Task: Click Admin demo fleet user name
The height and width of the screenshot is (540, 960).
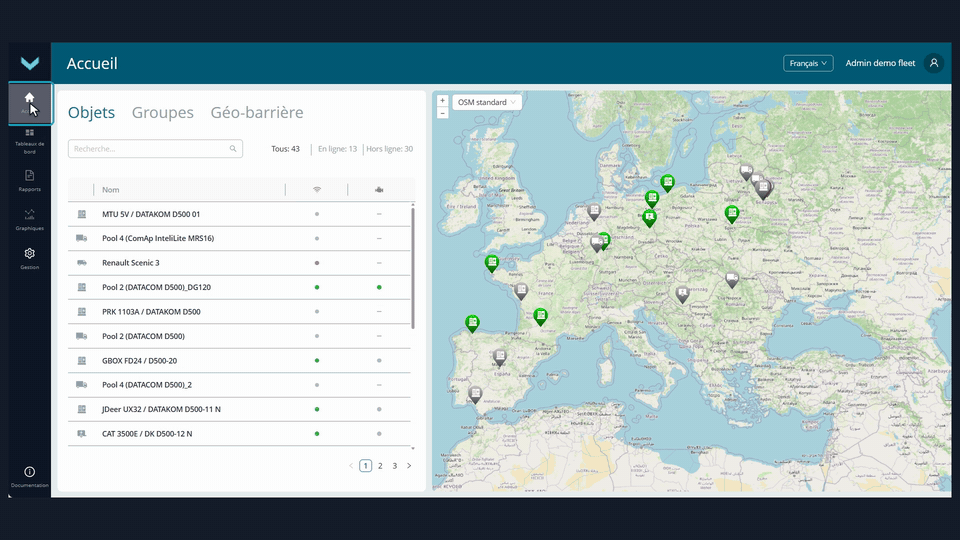Action: (x=880, y=63)
